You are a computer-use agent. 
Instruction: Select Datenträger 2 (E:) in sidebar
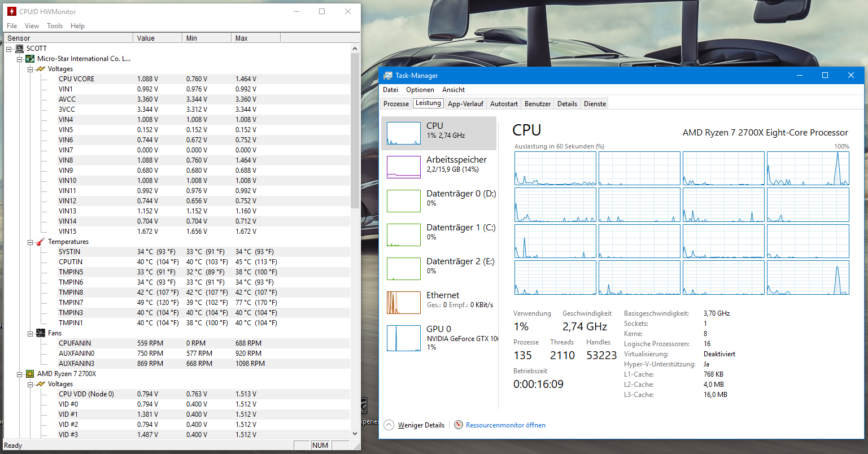point(439,269)
